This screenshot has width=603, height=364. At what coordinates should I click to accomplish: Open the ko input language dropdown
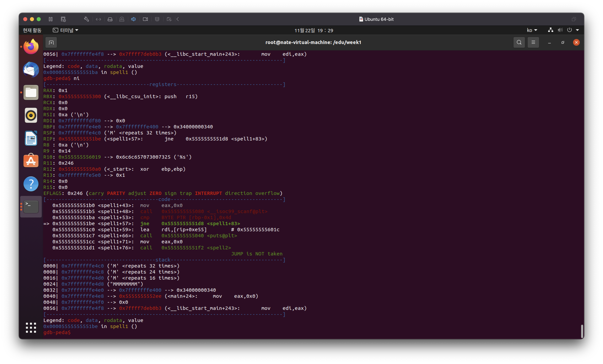pyautogui.click(x=532, y=30)
